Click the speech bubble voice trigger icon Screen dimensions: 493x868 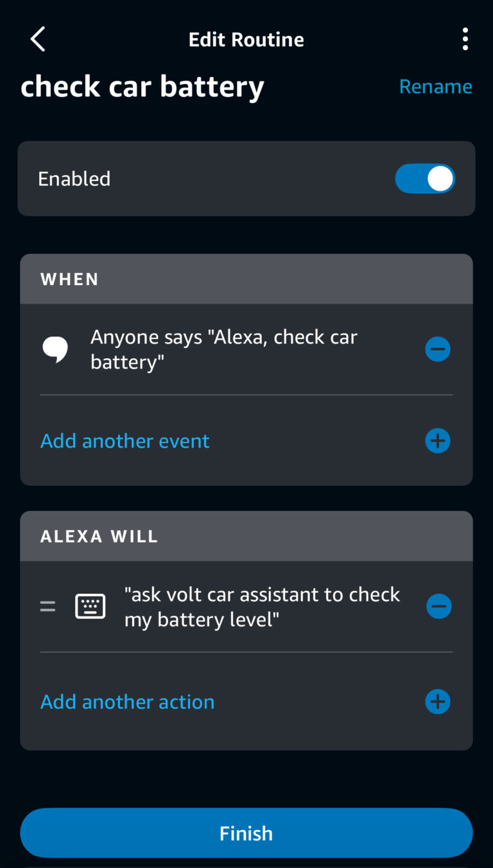55,349
